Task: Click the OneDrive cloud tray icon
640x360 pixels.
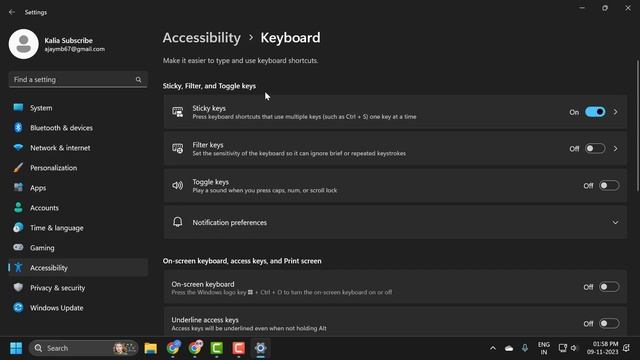Action: coord(509,348)
